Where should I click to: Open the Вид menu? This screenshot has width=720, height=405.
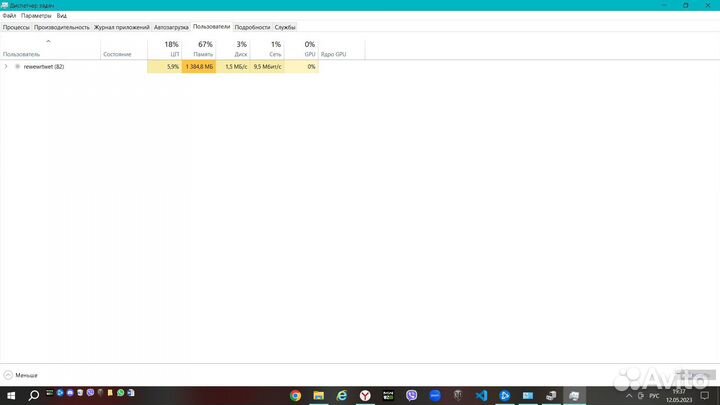pos(62,16)
